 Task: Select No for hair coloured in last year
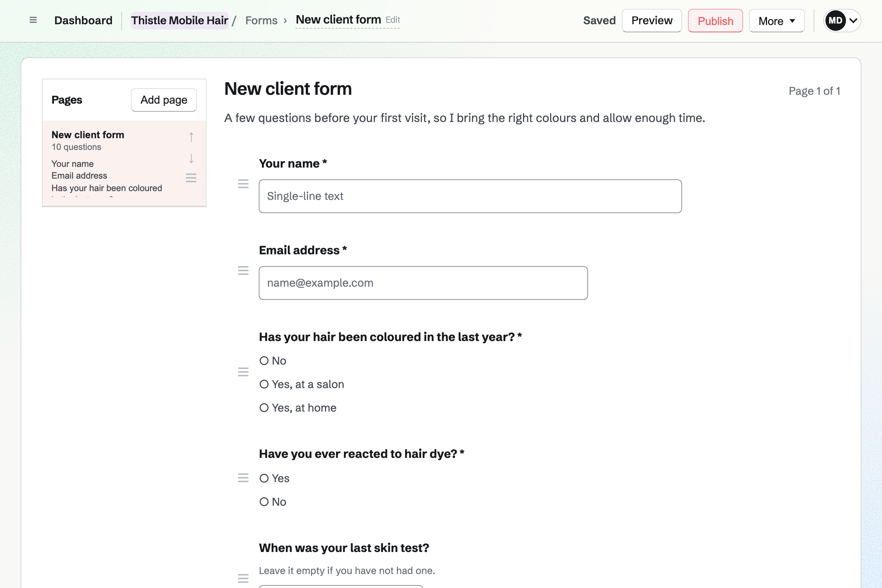click(264, 361)
